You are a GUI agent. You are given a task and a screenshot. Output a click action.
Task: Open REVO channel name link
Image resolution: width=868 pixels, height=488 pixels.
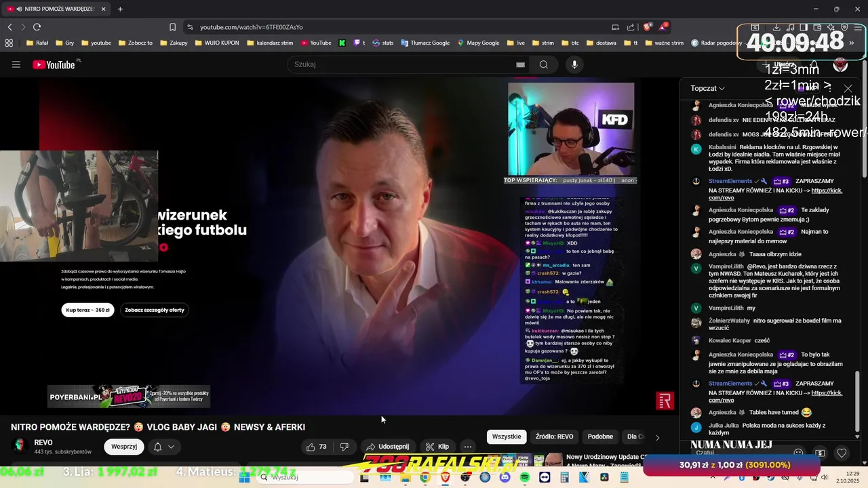(43, 443)
